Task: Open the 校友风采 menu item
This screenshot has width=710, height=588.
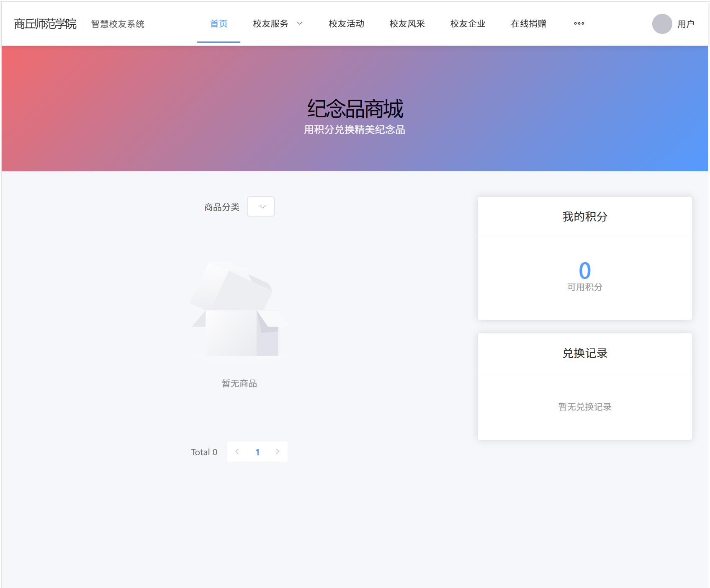Action: click(407, 23)
